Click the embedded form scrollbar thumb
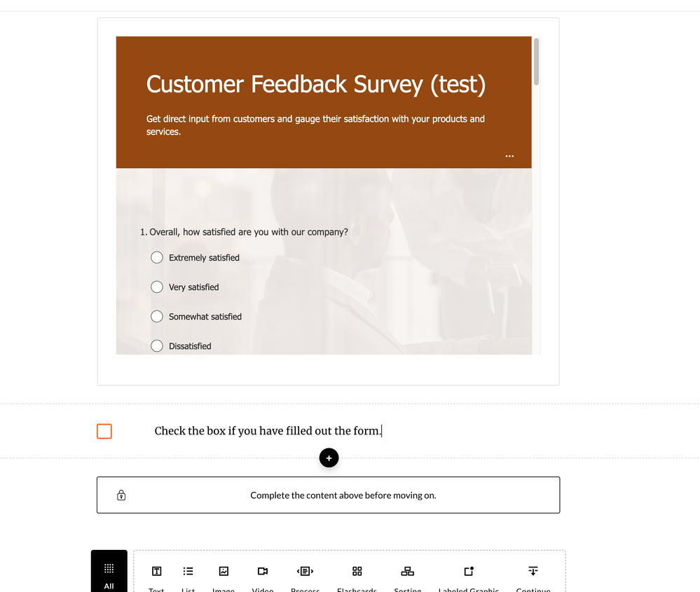Image resolution: width=700 pixels, height=592 pixels. (x=537, y=62)
